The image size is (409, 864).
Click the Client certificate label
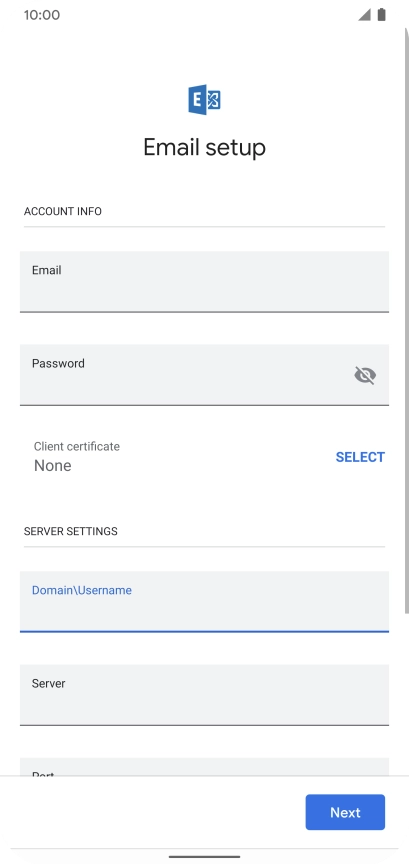pyautogui.click(x=77, y=446)
